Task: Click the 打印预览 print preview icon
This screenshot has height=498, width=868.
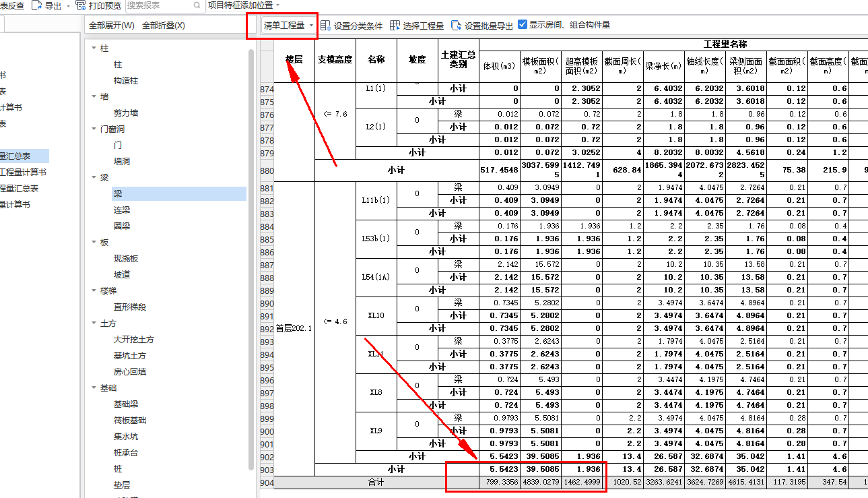Action: tap(81, 5)
